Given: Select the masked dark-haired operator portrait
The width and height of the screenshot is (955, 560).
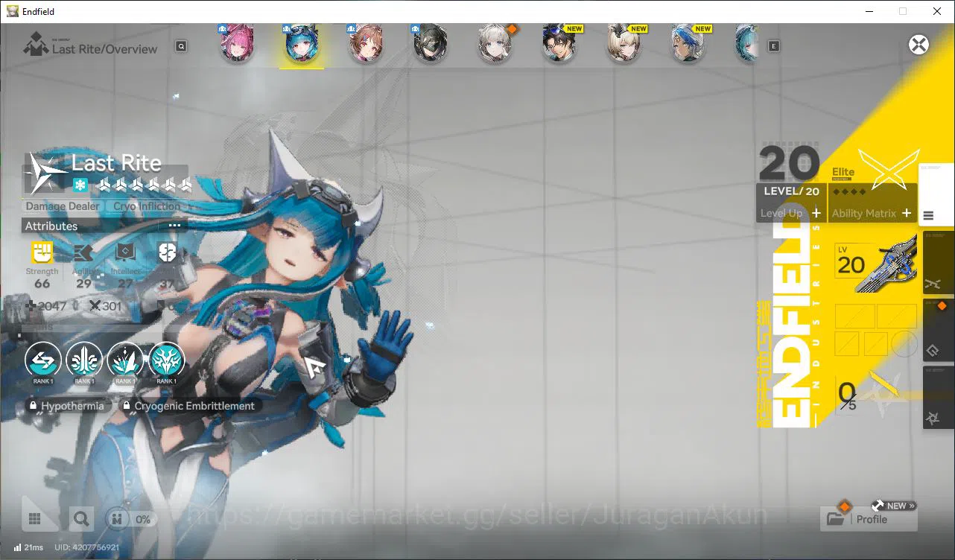Looking at the screenshot, I should [431, 45].
